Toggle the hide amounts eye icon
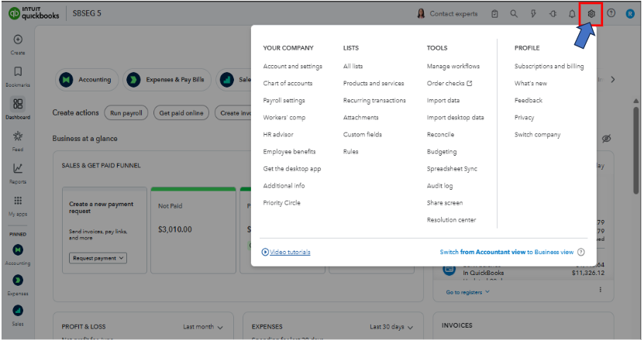Image resolution: width=644 pixels, height=340 pixels. click(x=606, y=139)
